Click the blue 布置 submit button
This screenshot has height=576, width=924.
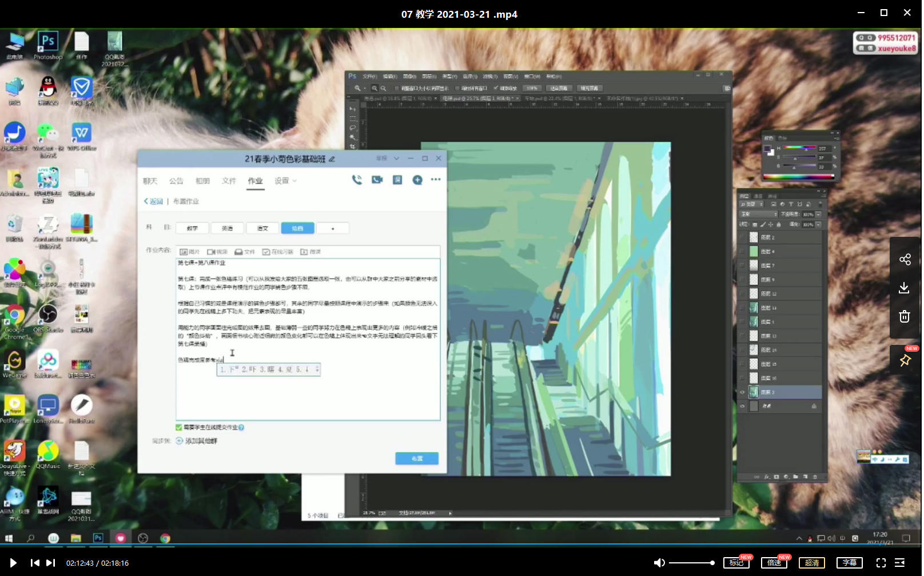tap(417, 458)
